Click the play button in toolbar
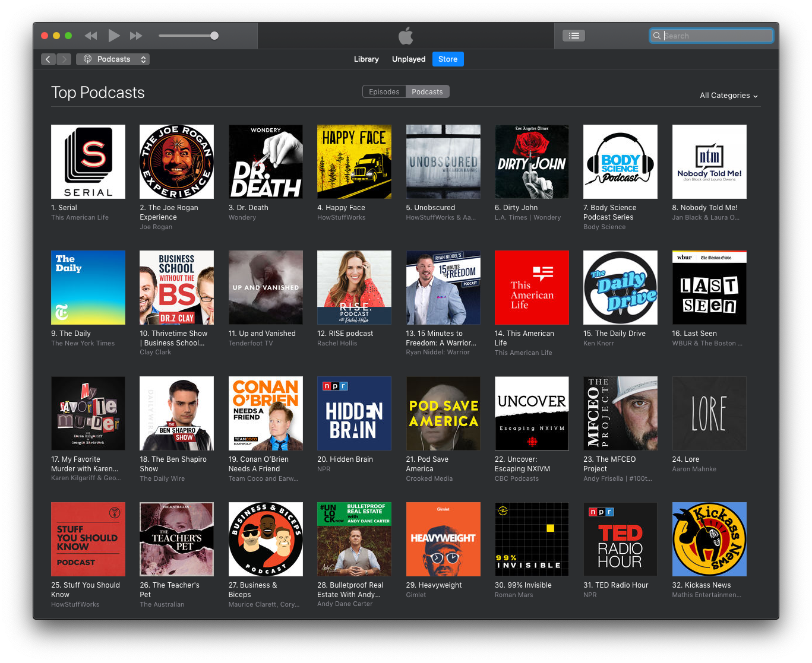 pos(114,36)
